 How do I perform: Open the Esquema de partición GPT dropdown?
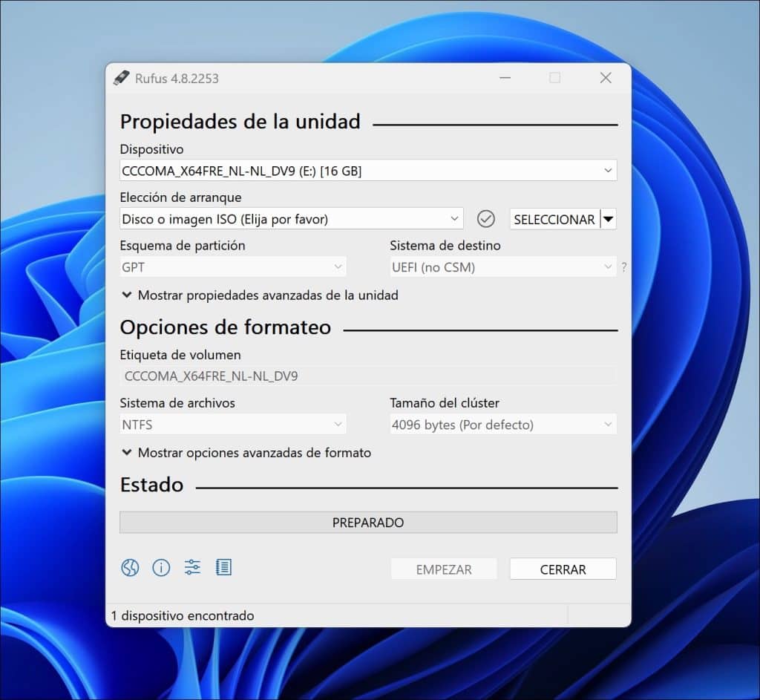click(232, 267)
